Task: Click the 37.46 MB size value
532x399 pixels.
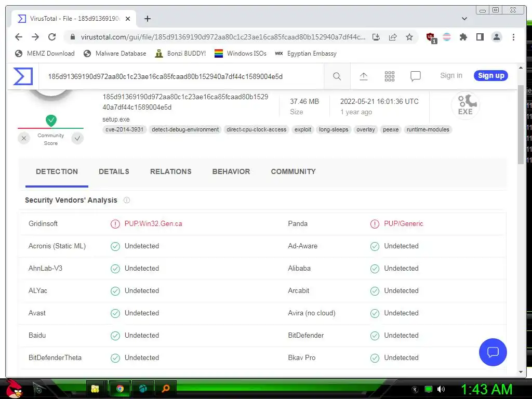Action: tap(304, 101)
